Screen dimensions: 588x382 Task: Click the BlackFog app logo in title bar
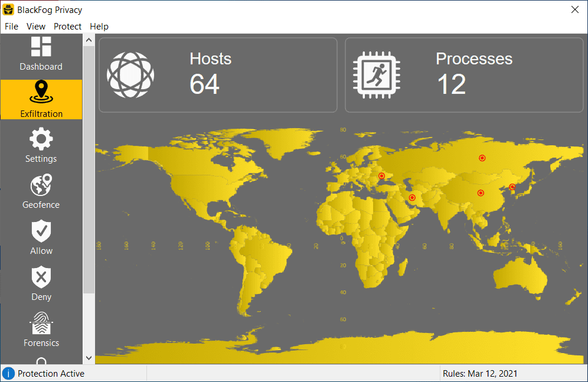8,9
